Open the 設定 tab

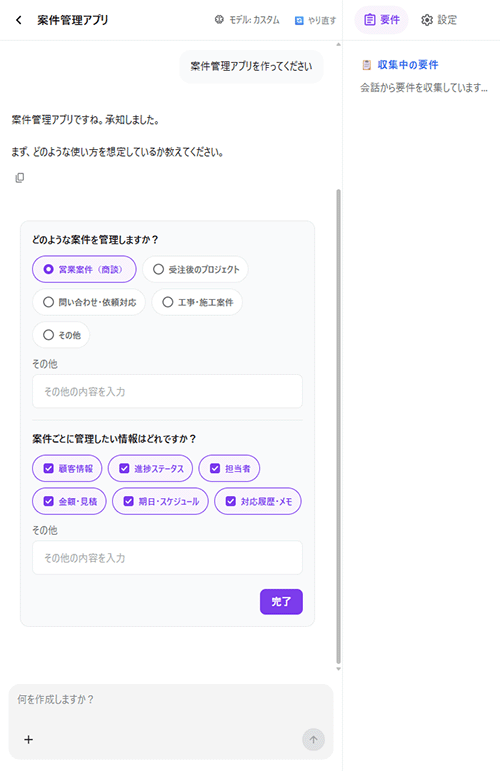coord(439,20)
